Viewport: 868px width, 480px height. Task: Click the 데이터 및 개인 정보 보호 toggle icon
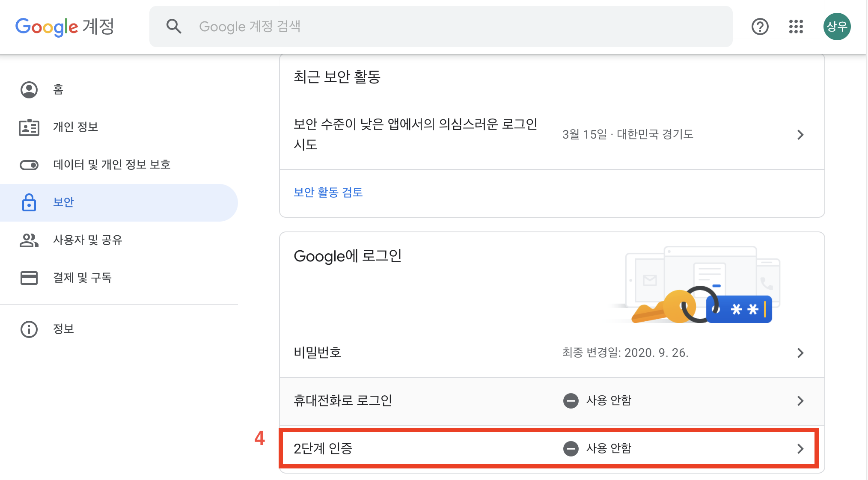29,165
